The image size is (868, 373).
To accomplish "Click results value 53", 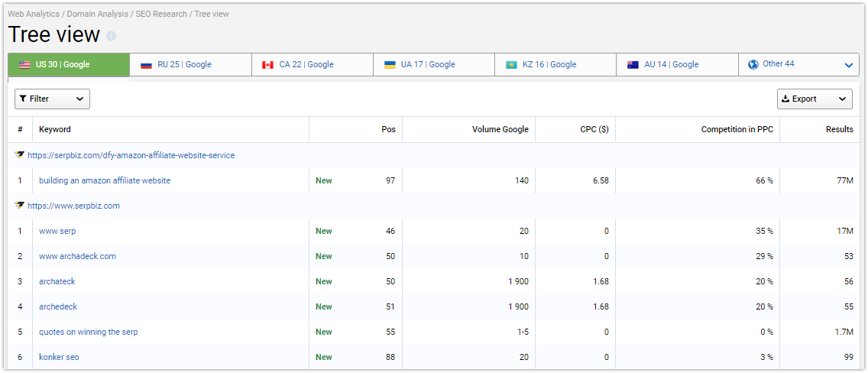I will 849,256.
